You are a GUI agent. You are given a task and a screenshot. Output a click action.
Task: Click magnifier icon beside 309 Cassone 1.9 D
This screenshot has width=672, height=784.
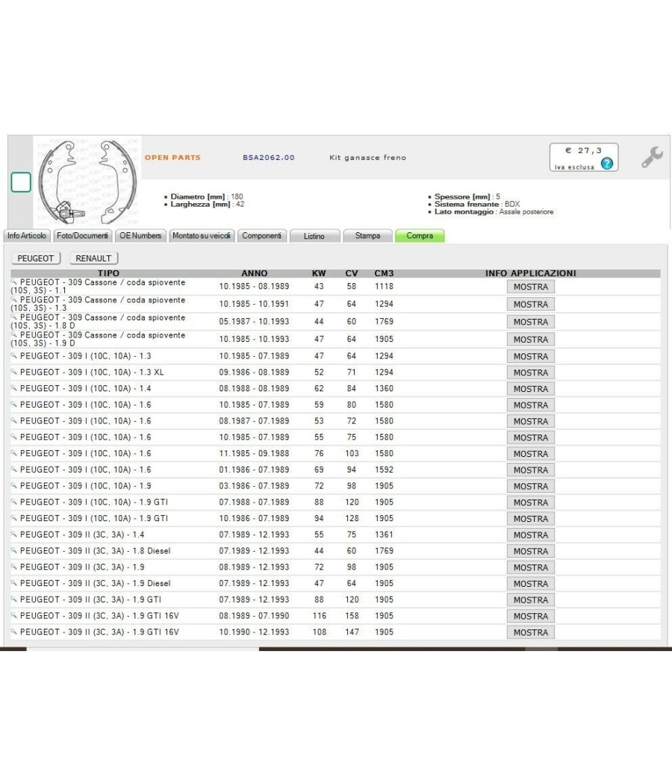14,335
